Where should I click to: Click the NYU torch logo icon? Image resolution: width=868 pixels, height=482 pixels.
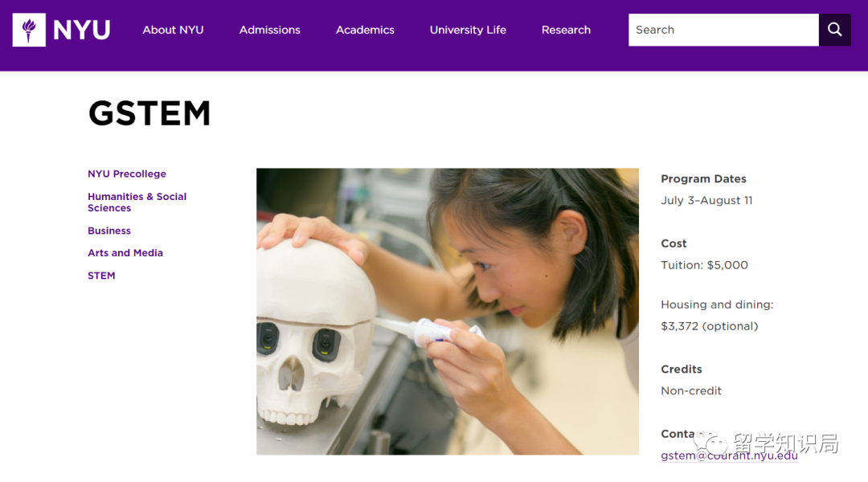[x=29, y=30]
